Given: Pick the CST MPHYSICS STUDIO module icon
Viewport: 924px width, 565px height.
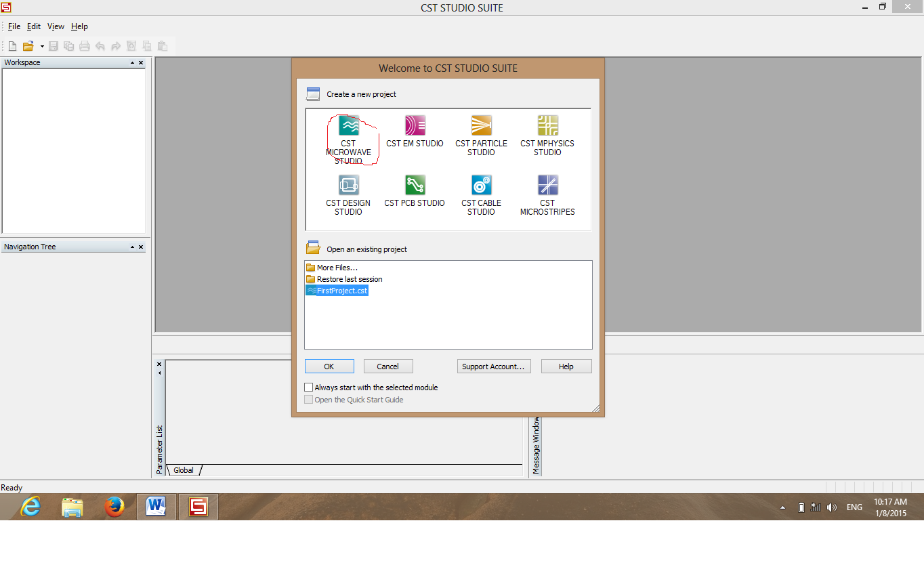Looking at the screenshot, I should [547, 125].
